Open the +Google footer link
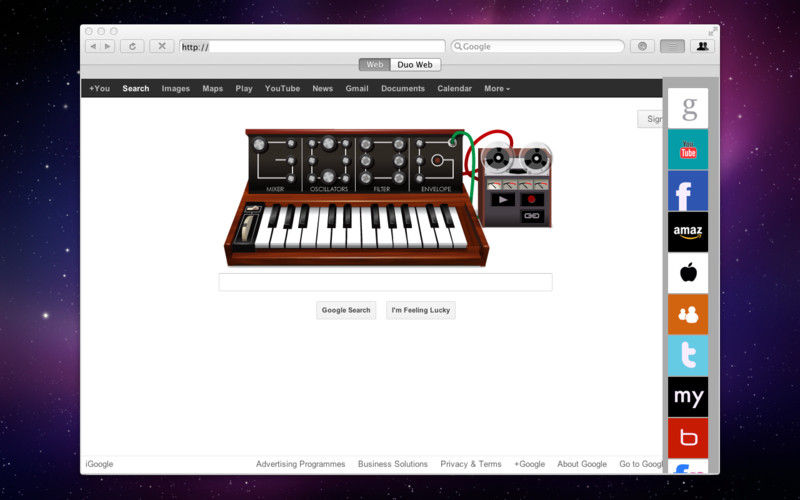 [529, 464]
